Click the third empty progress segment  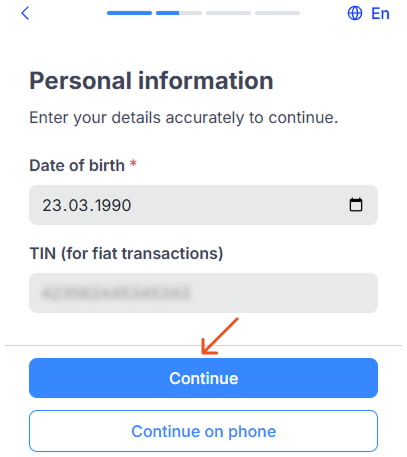(x=228, y=13)
